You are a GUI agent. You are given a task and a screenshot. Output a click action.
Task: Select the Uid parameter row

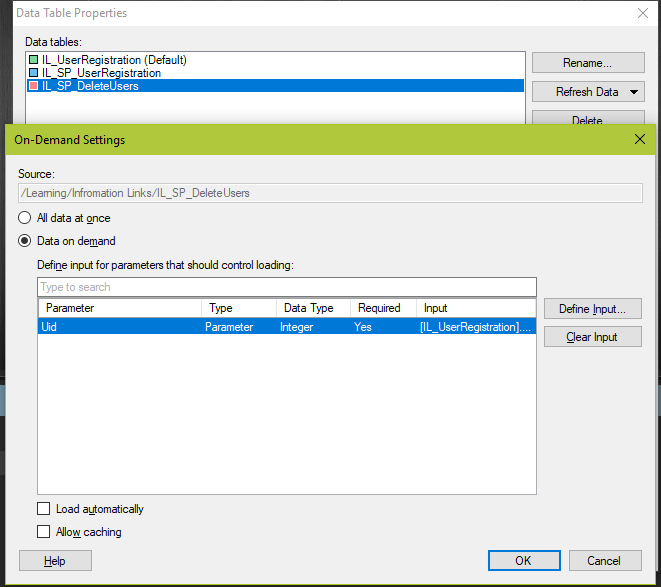120,326
